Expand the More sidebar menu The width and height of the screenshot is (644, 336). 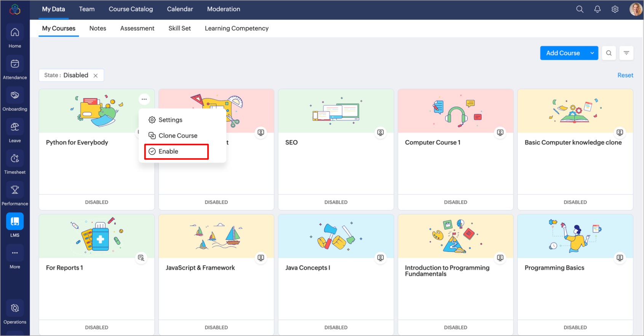coord(15,258)
